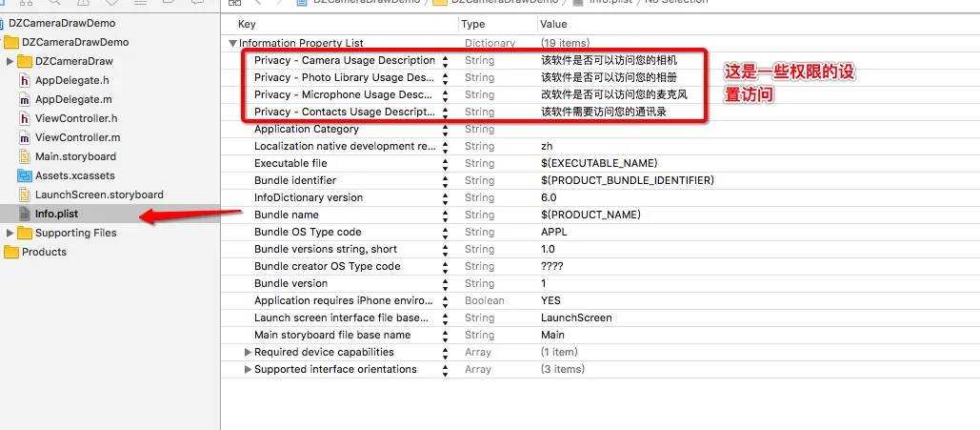This screenshot has height=430, width=980.
Task: Click the yellow Products folder icon
Action: [x=11, y=253]
